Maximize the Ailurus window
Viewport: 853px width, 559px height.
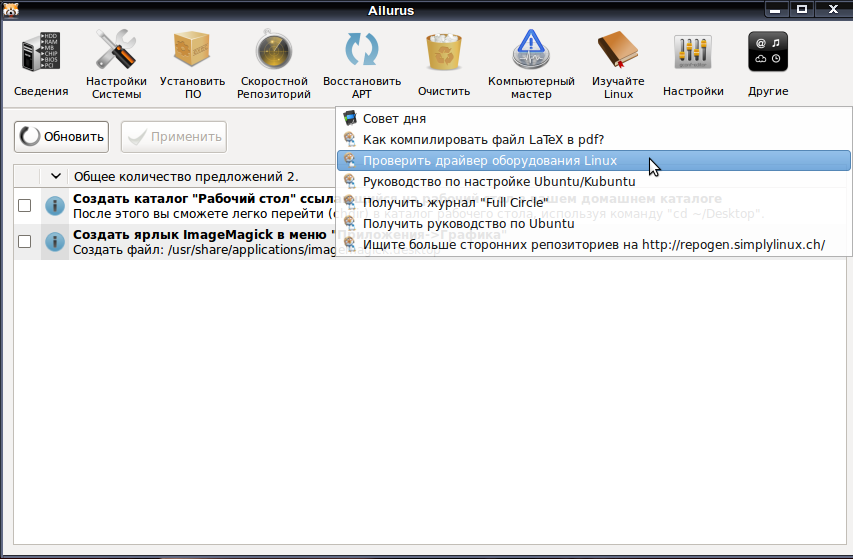(801, 9)
